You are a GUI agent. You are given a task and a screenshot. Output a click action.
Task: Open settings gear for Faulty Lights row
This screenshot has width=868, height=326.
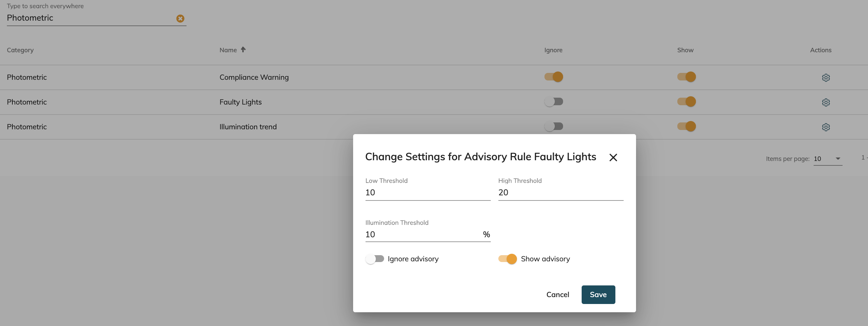(x=826, y=102)
